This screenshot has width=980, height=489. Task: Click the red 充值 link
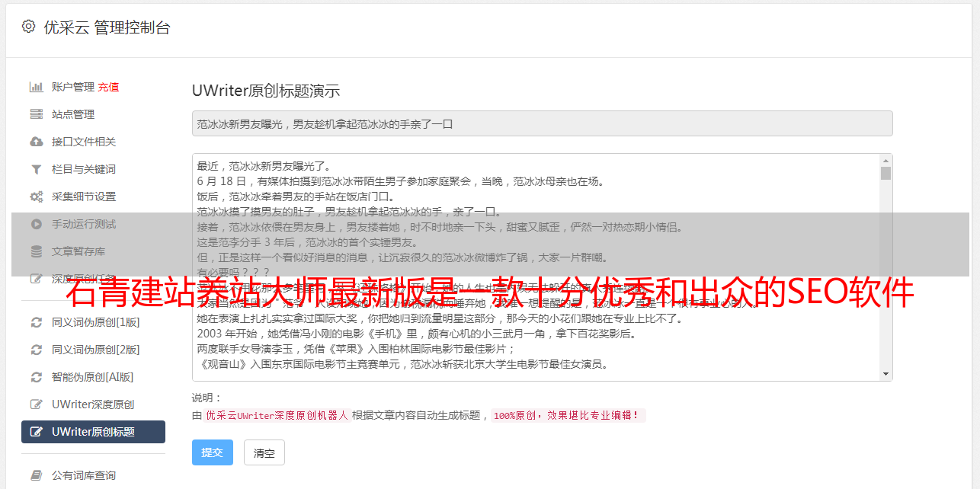pyautogui.click(x=108, y=87)
